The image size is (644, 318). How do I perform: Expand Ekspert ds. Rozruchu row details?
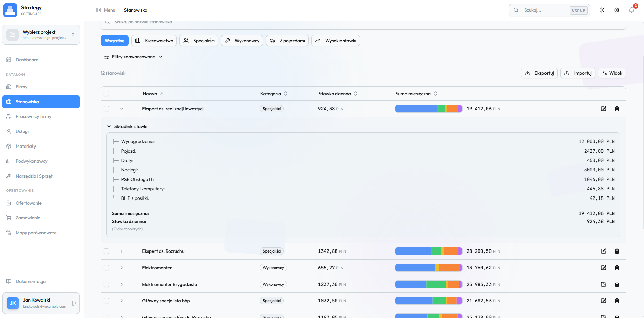pyautogui.click(x=122, y=251)
